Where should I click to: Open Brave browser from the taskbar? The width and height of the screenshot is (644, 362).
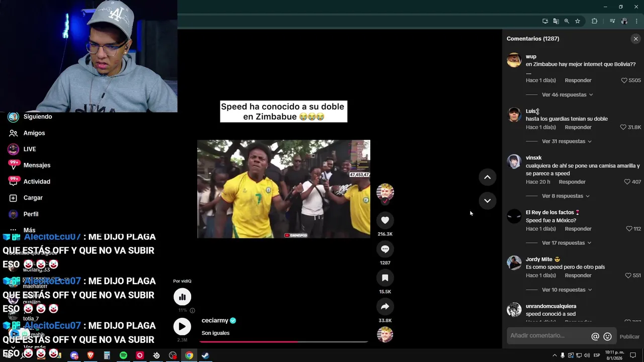pos(91,355)
